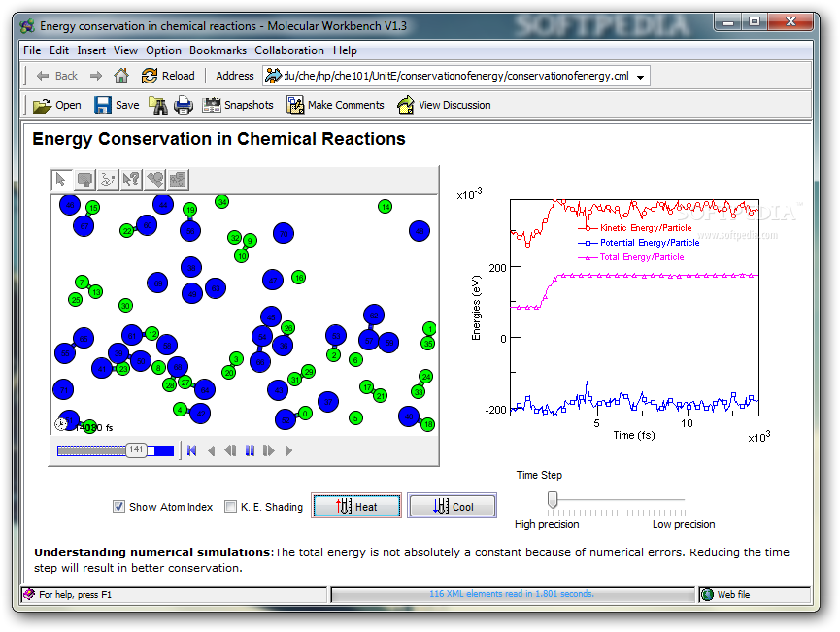Click the Web file globe icon in status bar
Screen dimensions: 840x632
tap(708, 594)
